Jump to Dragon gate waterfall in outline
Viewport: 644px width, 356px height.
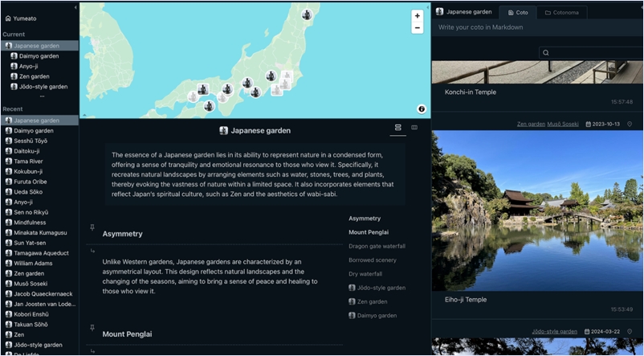coord(377,246)
